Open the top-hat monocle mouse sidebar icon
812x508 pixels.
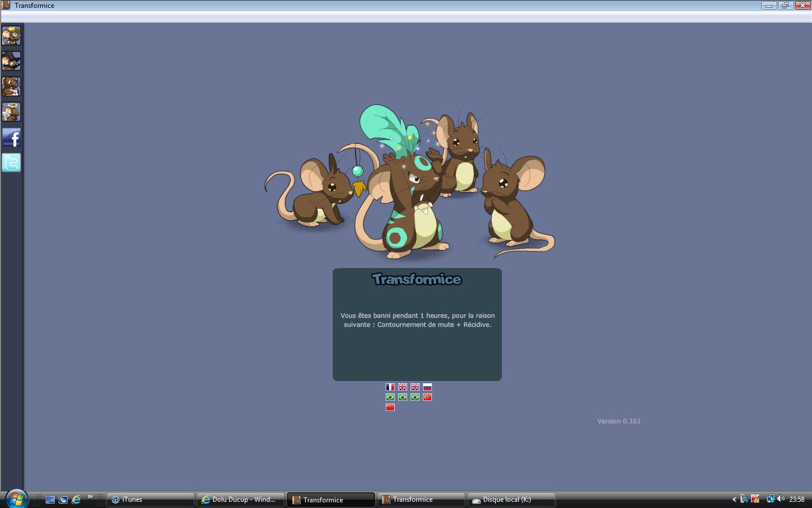[x=11, y=61]
